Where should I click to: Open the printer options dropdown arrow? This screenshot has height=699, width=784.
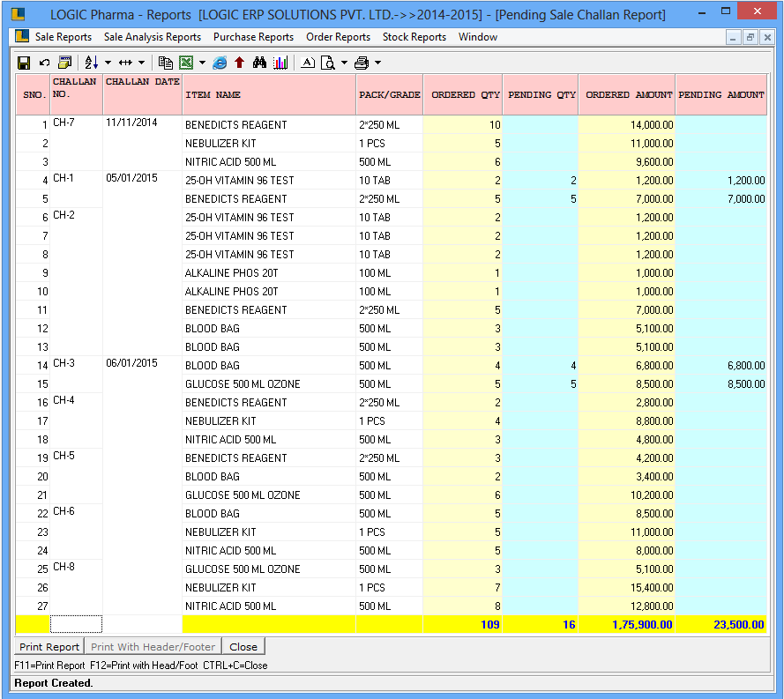378,63
